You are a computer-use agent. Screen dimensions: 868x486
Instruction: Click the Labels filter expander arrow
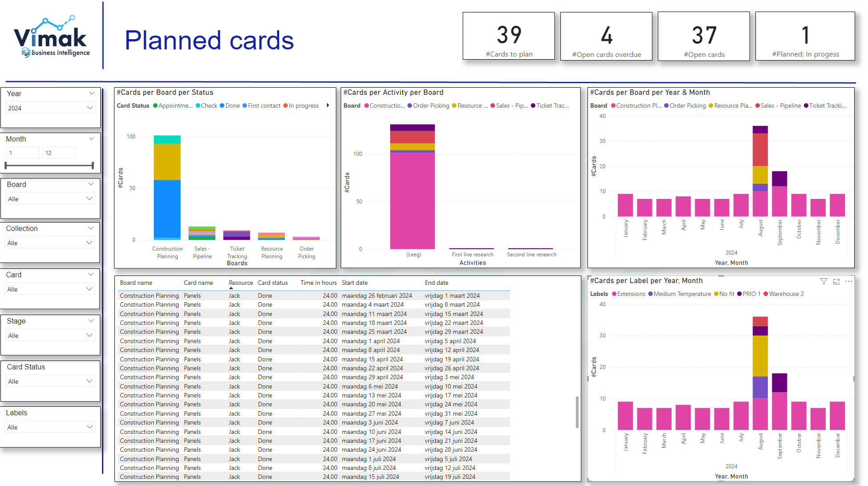[92, 426]
